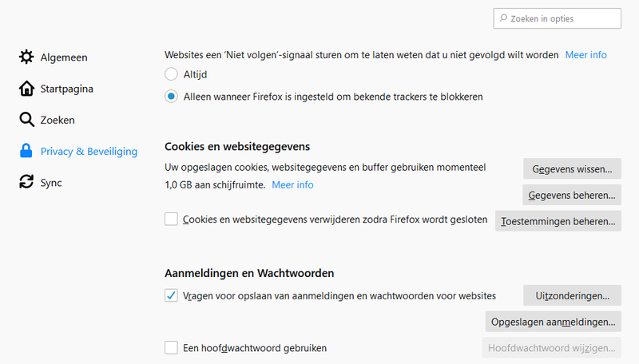
Task: Click Toestemmingen beheren button
Action: coord(558,221)
